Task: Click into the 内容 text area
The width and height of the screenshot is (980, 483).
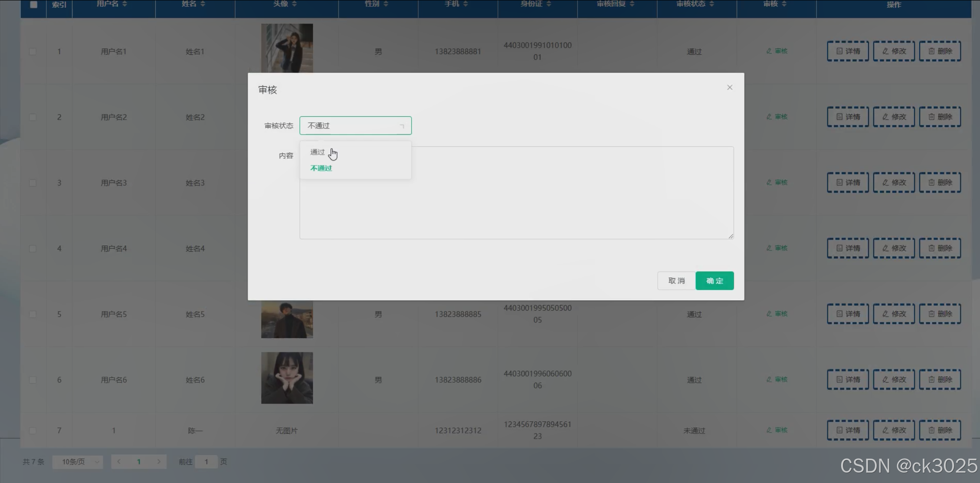Action: (x=516, y=193)
